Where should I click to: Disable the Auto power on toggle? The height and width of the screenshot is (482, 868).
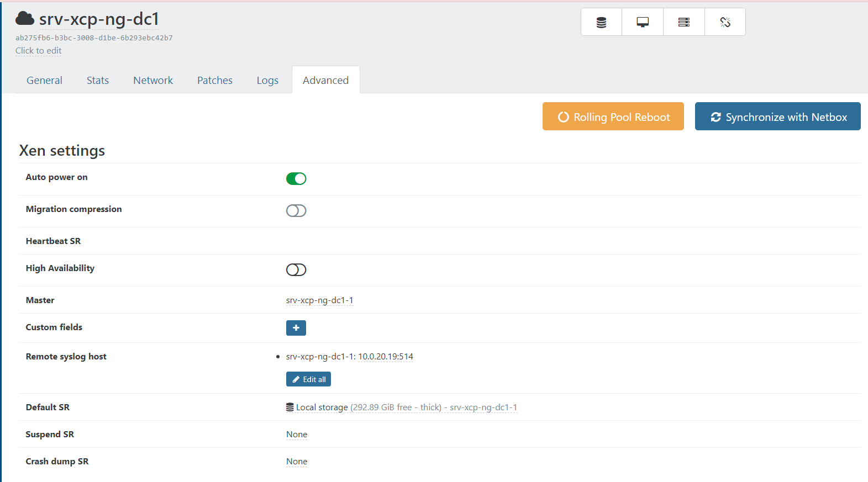296,178
